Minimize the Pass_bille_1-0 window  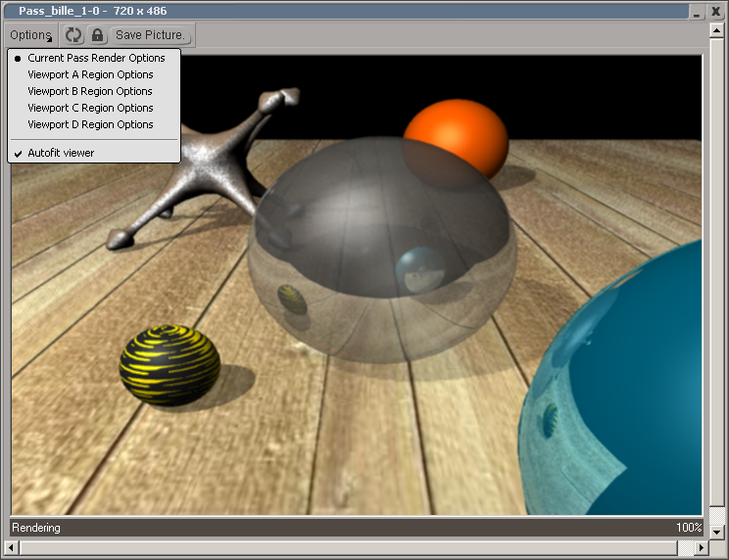697,12
